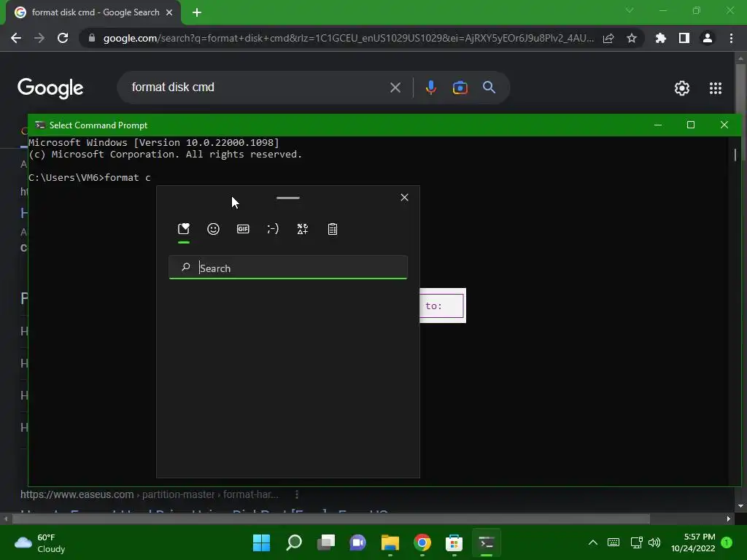Image resolution: width=747 pixels, height=560 pixels.
Task: Open Chrome's three-dot menu
Action: [731, 38]
